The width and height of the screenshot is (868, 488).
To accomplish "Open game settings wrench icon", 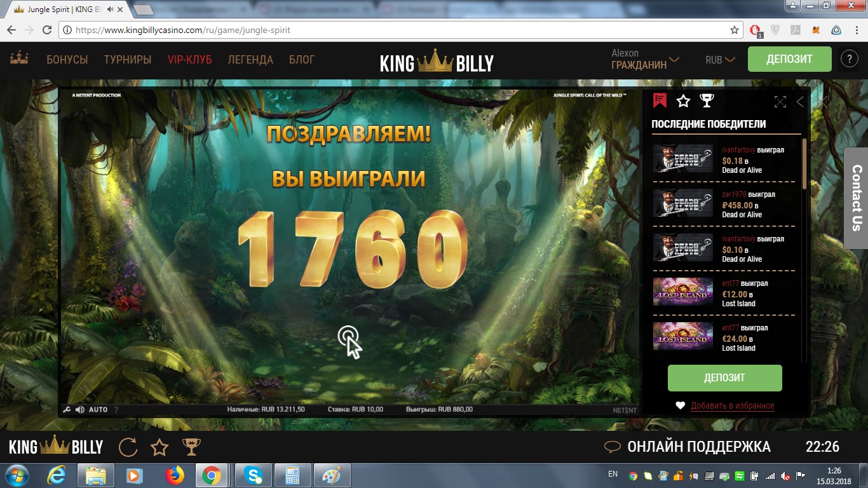I will (66, 410).
